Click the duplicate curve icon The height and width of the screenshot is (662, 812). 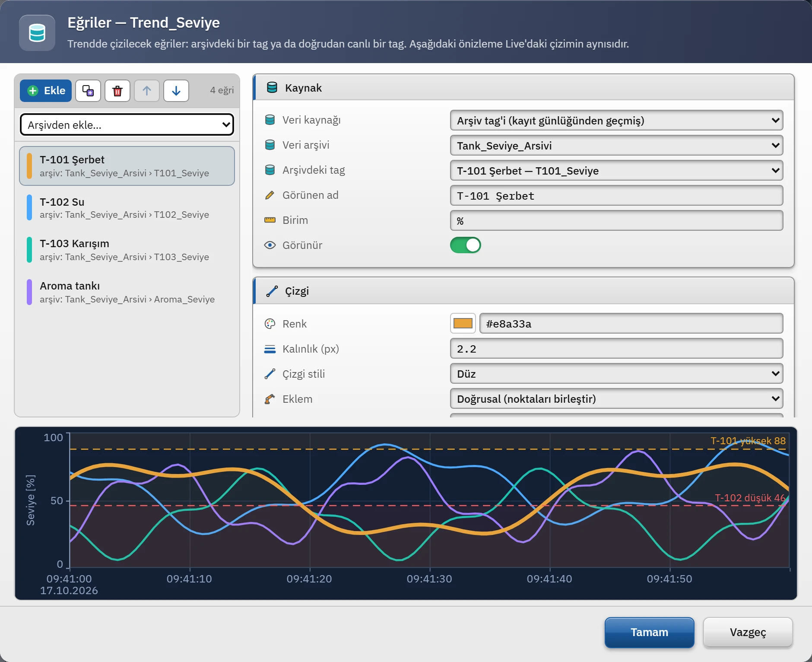(88, 91)
